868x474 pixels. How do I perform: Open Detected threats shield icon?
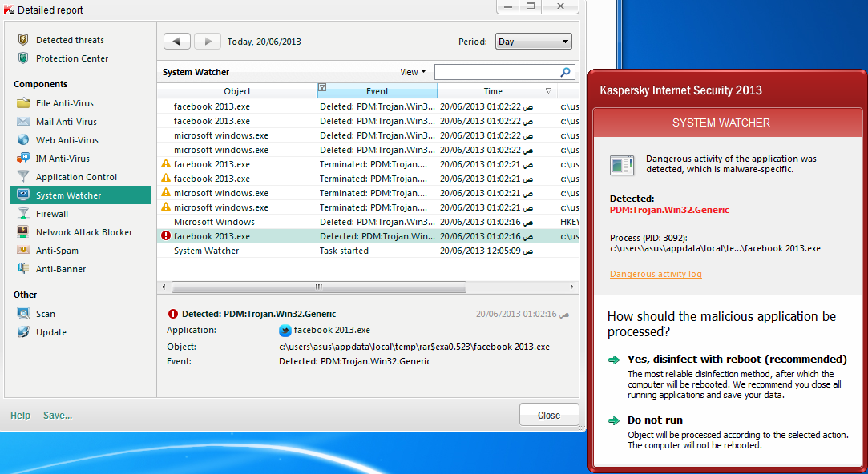23,40
